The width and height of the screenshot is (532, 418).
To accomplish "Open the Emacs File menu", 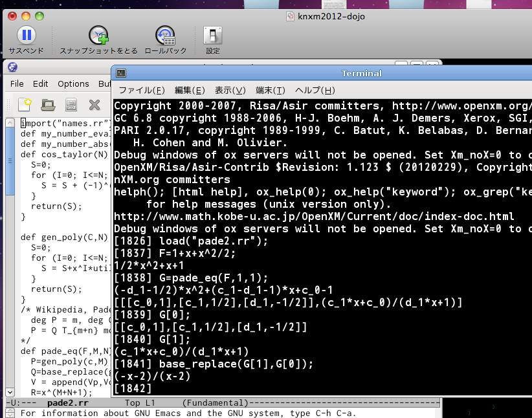I will [17, 84].
